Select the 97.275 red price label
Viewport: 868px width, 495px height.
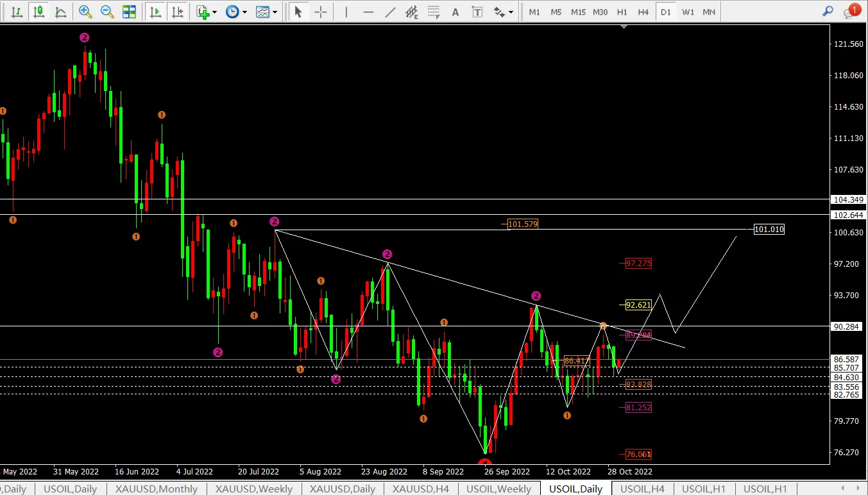tap(638, 263)
